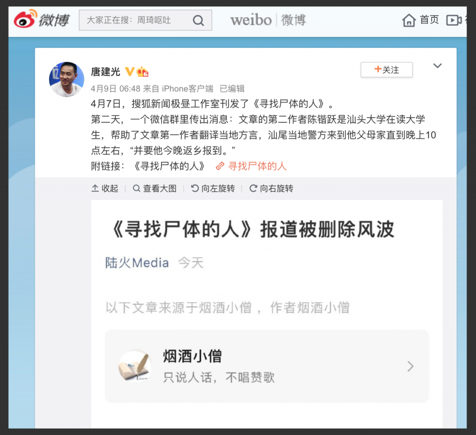Click the rotate left 向左旋转 icon
Image resolution: width=476 pixels, height=435 pixels.
point(195,188)
